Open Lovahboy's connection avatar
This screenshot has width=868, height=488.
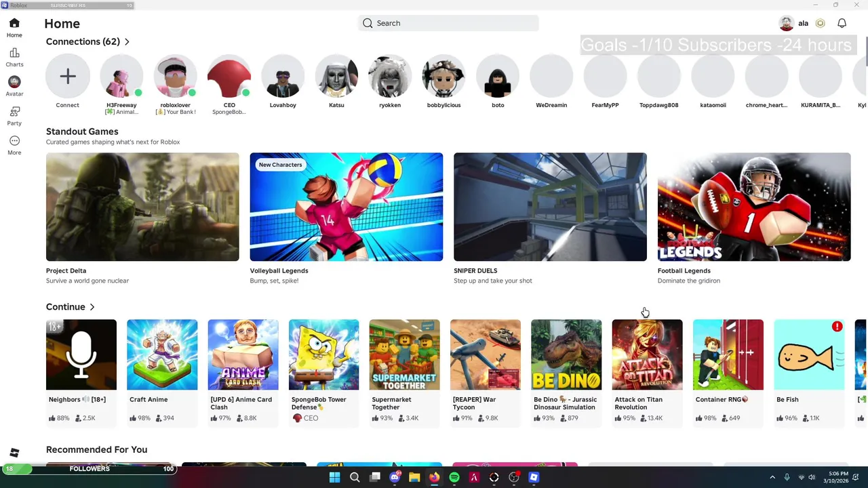click(x=283, y=76)
